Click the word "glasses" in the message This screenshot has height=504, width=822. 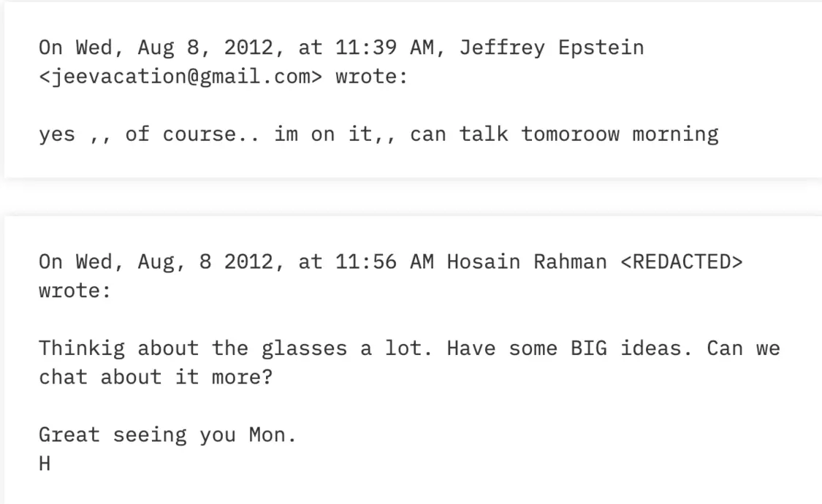pos(304,348)
